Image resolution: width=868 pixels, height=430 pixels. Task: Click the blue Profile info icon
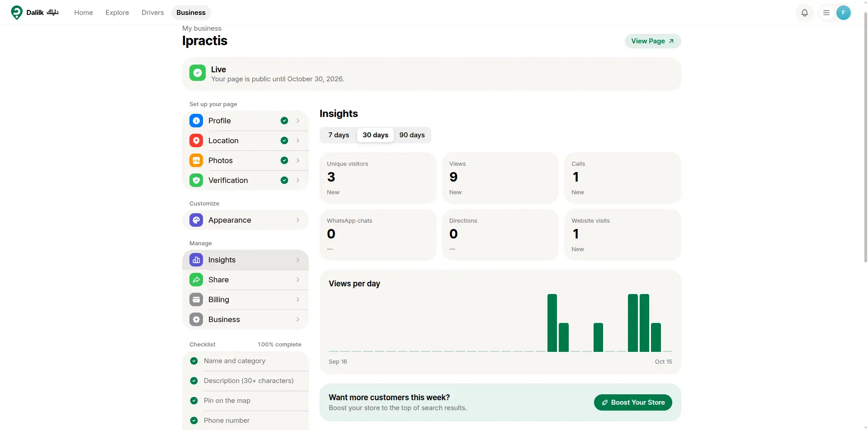pyautogui.click(x=196, y=121)
